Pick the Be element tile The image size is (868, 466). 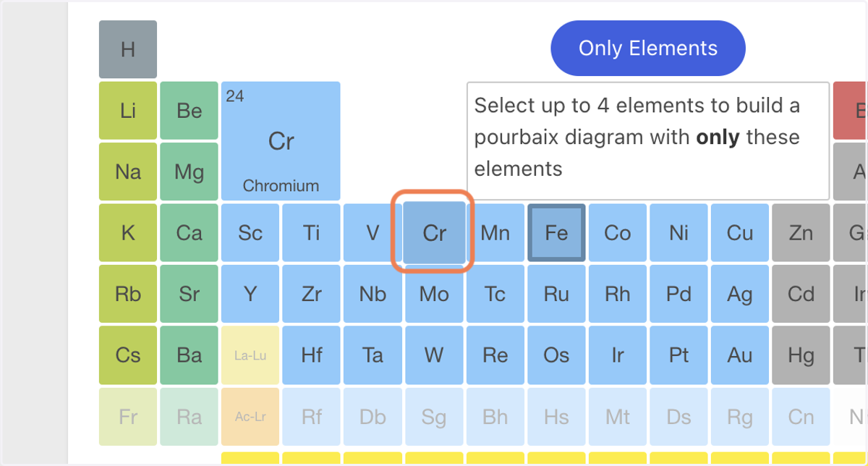click(189, 111)
